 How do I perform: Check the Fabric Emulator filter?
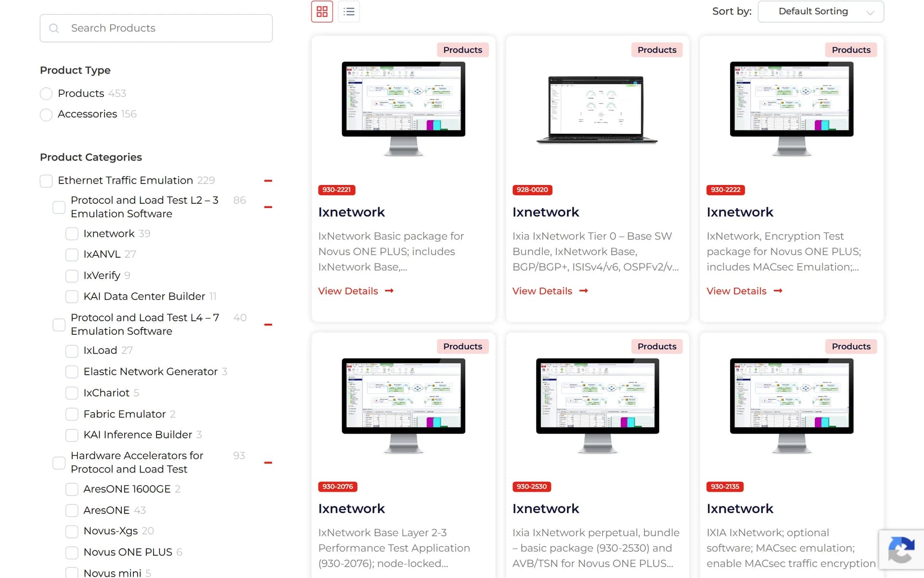tap(72, 414)
